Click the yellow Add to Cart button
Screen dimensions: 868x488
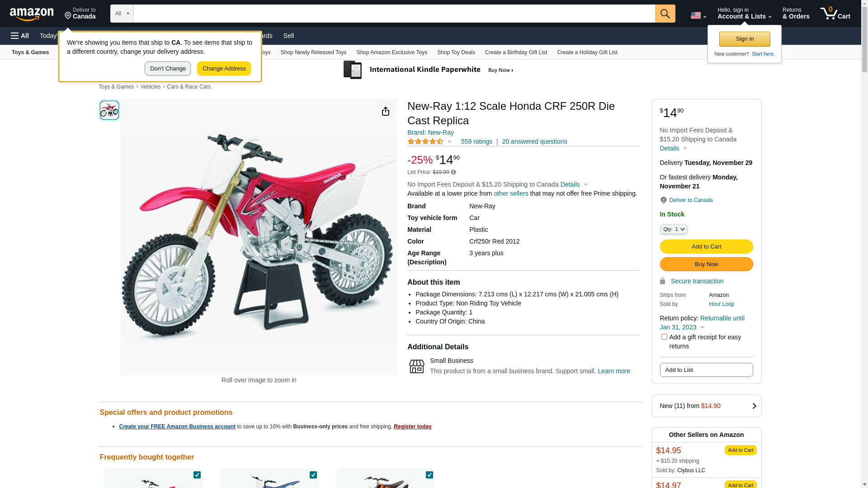coord(706,247)
